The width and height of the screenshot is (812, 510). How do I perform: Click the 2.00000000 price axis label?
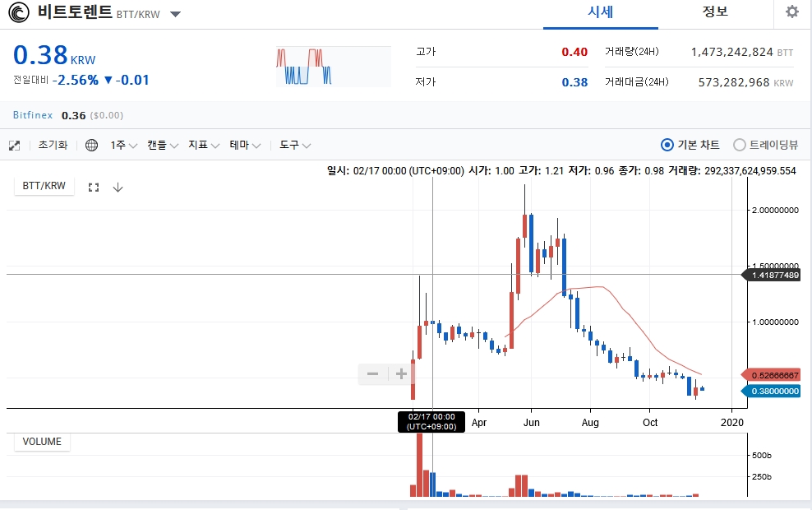775,211
